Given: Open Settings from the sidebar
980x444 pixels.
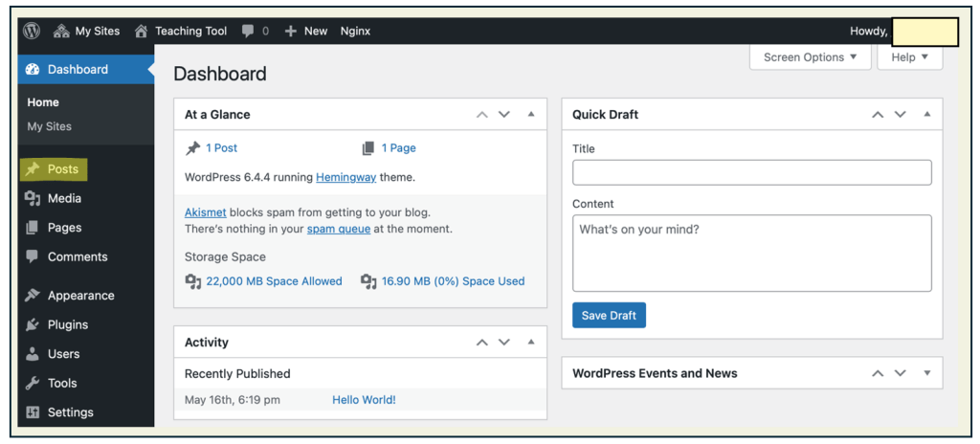Looking at the screenshot, I should point(70,412).
